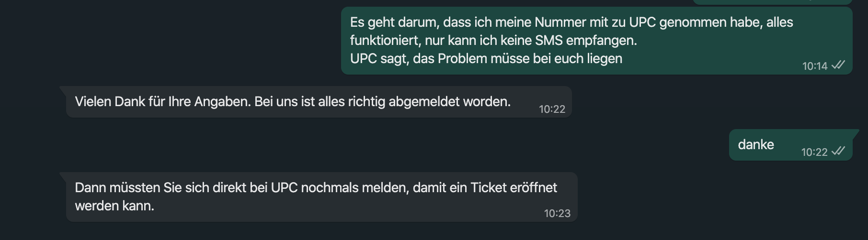Click the bubble tail of the "Dann müssten" message

click(63, 175)
